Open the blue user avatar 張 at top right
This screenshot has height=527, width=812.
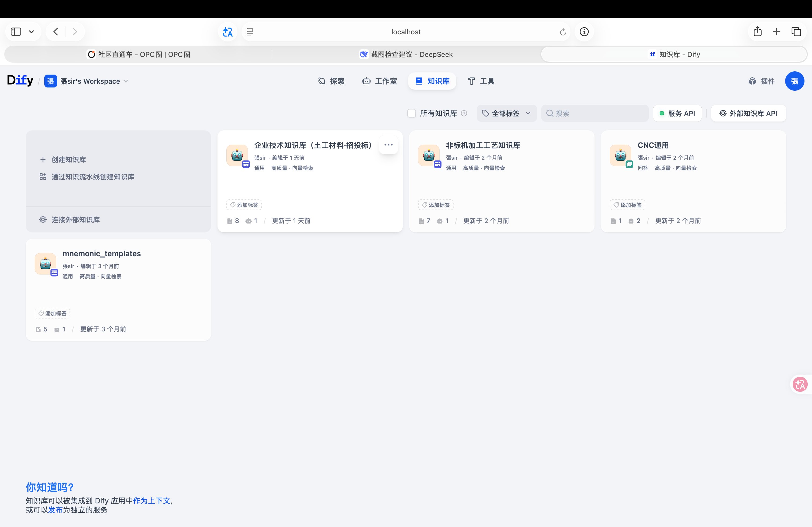coord(795,81)
